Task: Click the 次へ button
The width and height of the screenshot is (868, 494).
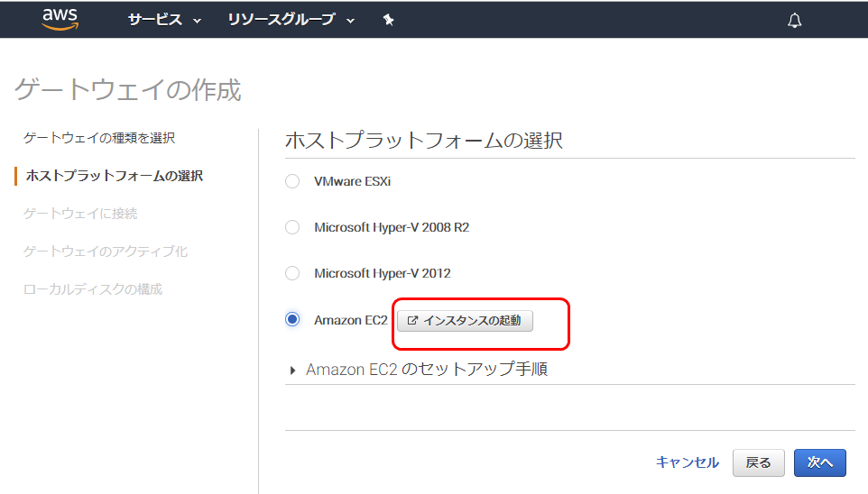Action: pyautogui.click(x=820, y=462)
